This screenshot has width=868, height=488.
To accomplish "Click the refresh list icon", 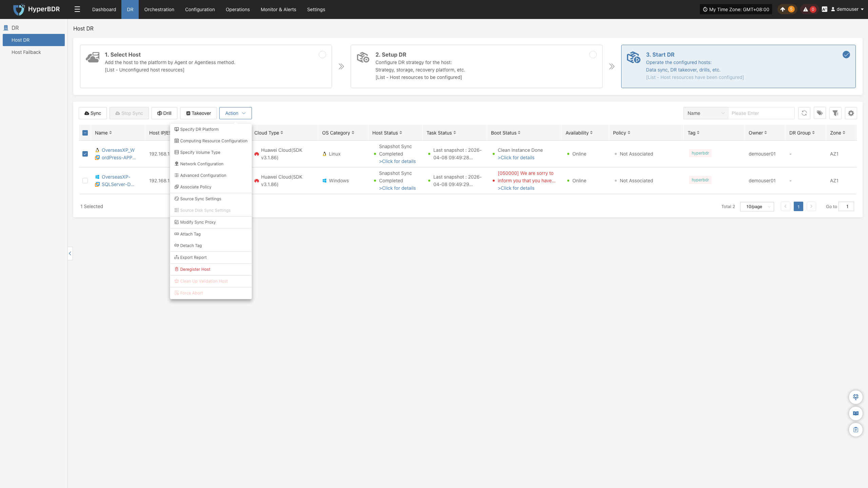I will point(804,113).
